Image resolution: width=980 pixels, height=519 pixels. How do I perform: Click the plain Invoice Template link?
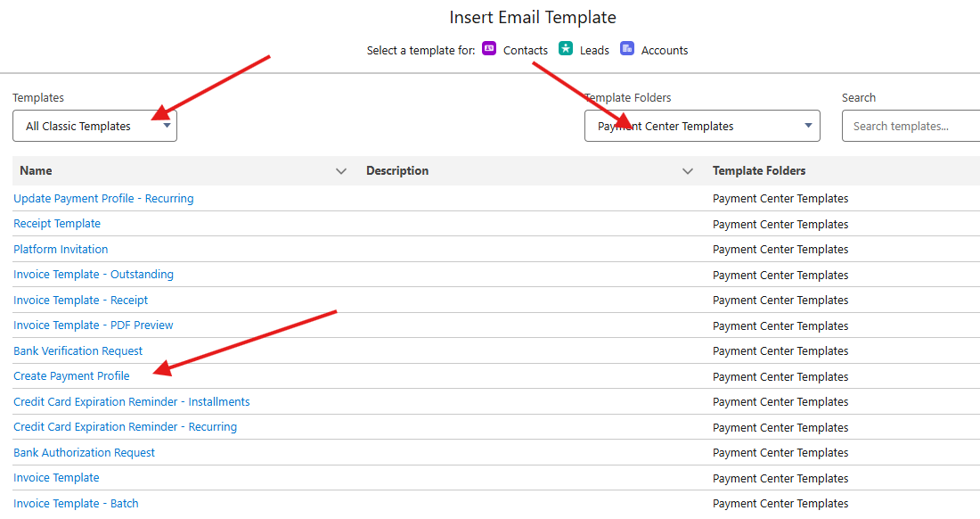pyautogui.click(x=56, y=478)
